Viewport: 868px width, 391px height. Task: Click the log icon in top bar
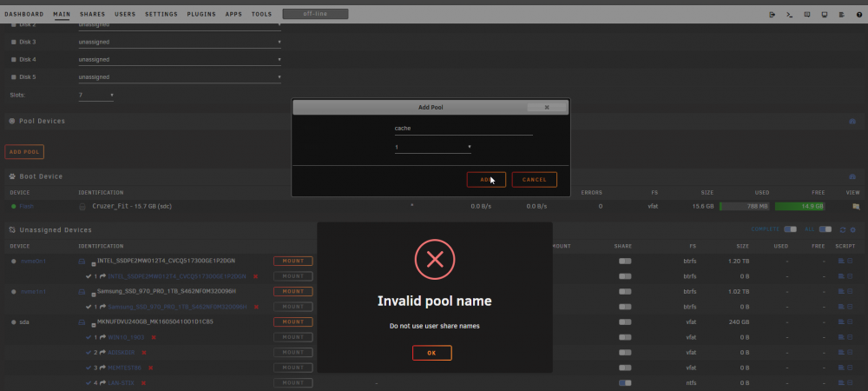click(x=841, y=15)
